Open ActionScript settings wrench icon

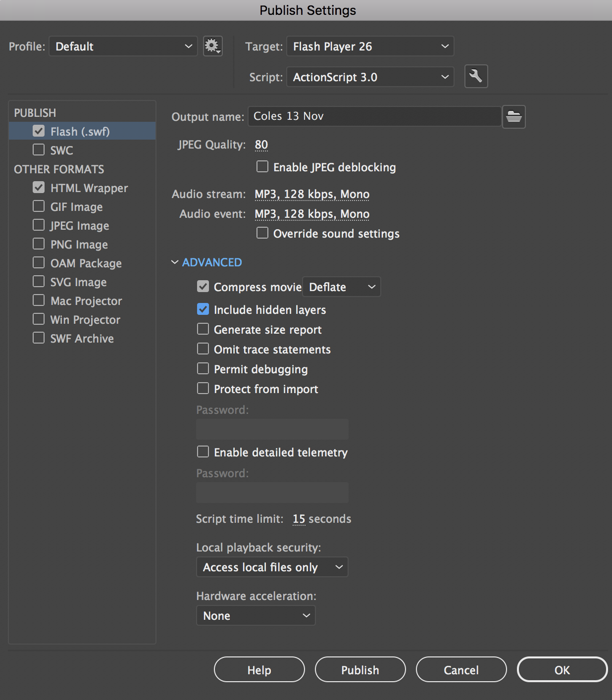(x=476, y=76)
